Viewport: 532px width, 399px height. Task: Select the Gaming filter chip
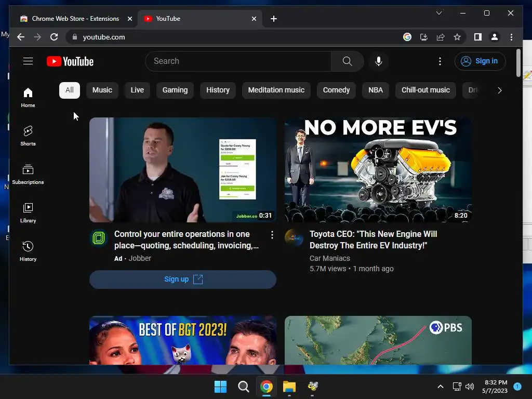point(175,90)
